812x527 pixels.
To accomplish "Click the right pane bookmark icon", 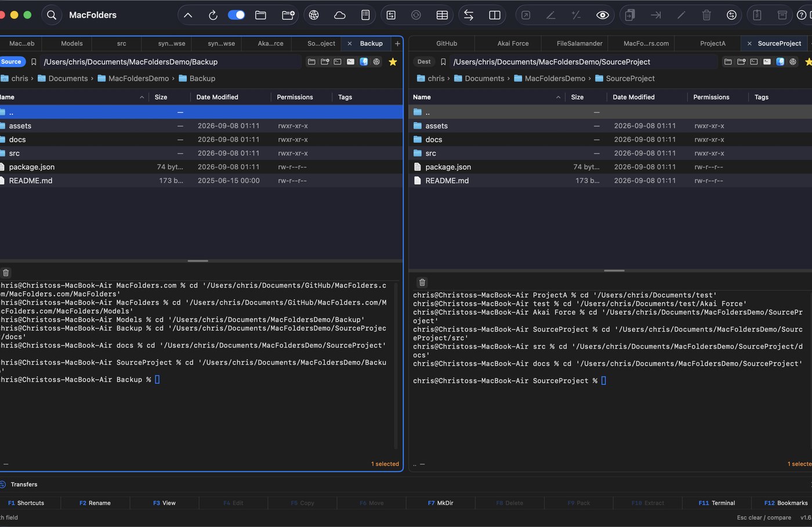I will [x=443, y=61].
